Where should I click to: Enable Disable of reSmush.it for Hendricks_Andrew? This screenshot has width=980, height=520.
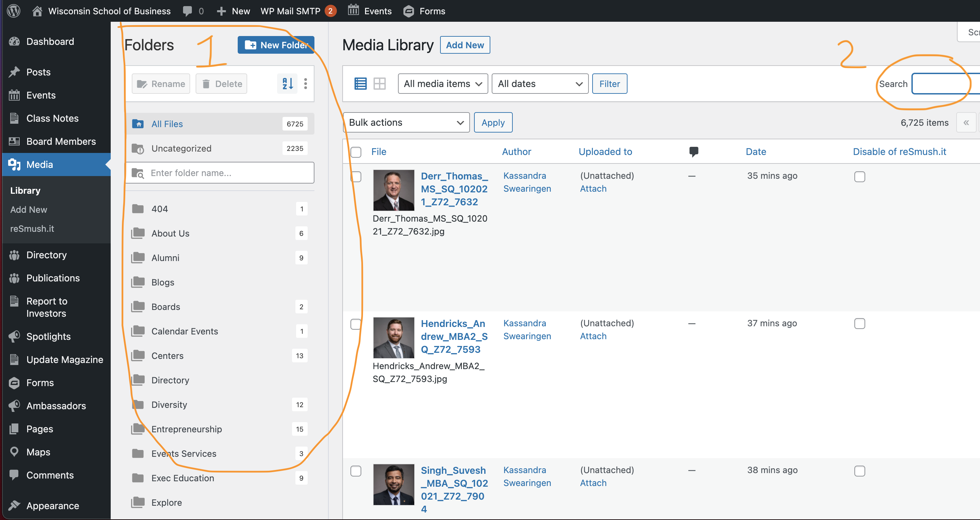[859, 324]
